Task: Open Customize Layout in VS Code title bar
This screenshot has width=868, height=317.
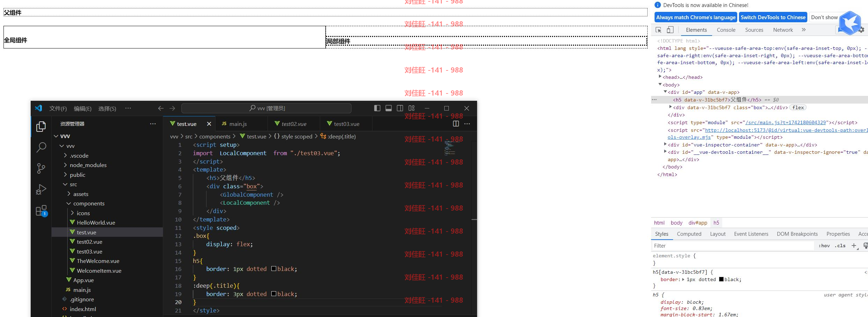Action: (412, 108)
